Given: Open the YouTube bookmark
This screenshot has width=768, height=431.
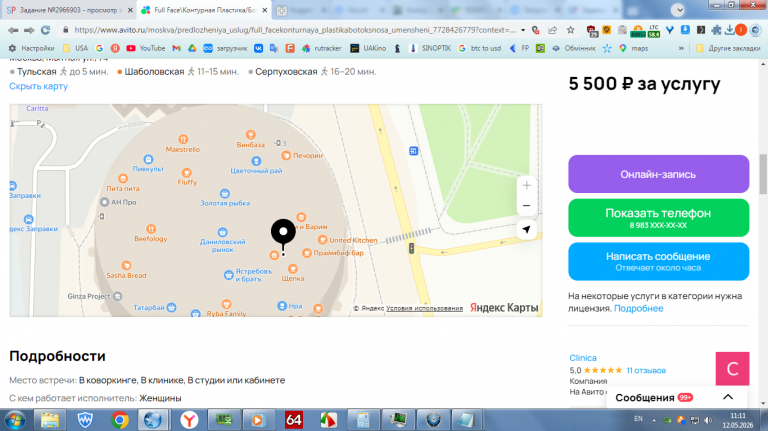Looking at the screenshot, I should 145,48.
